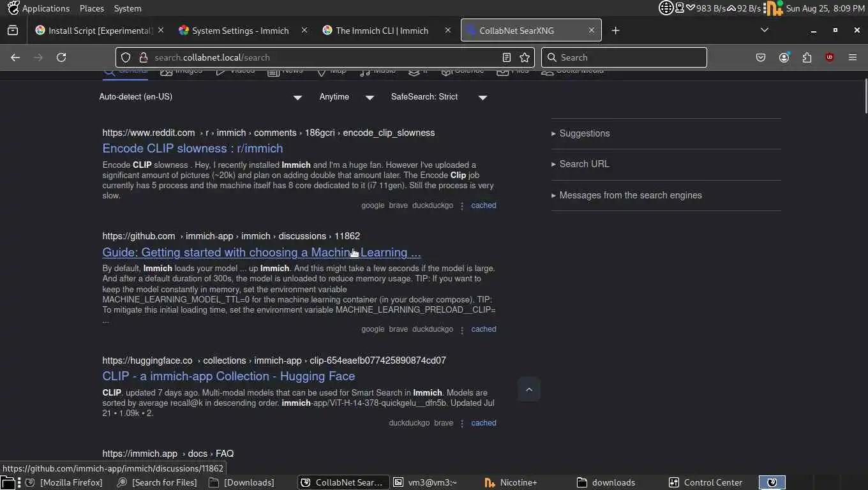Click the Nicotine+ tray icon
Screen dimensions: 868x490
774,8
